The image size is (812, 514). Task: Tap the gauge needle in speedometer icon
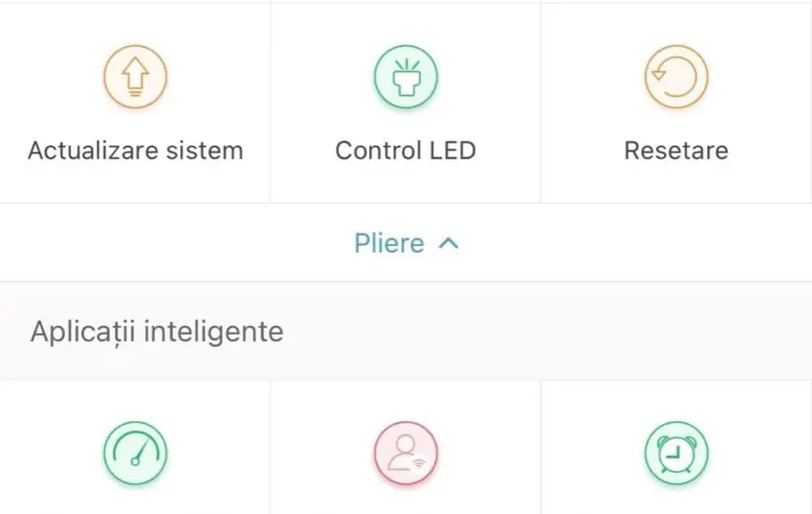pyautogui.click(x=141, y=454)
